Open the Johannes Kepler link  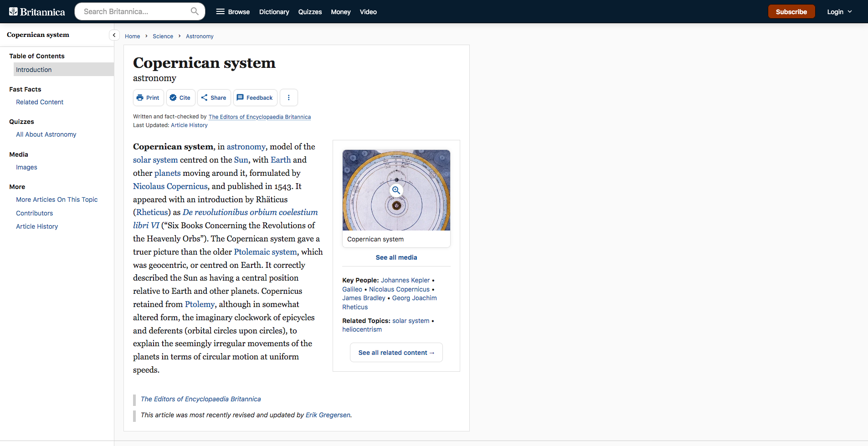(x=405, y=280)
